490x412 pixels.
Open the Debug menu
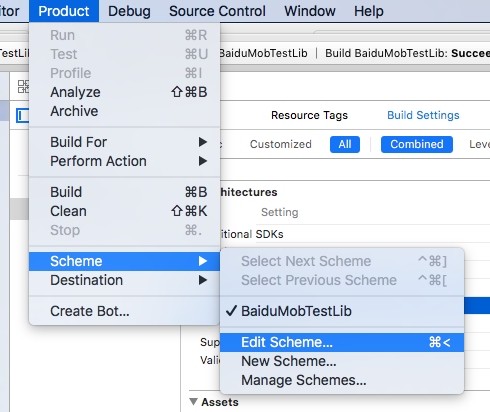[x=129, y=11]
